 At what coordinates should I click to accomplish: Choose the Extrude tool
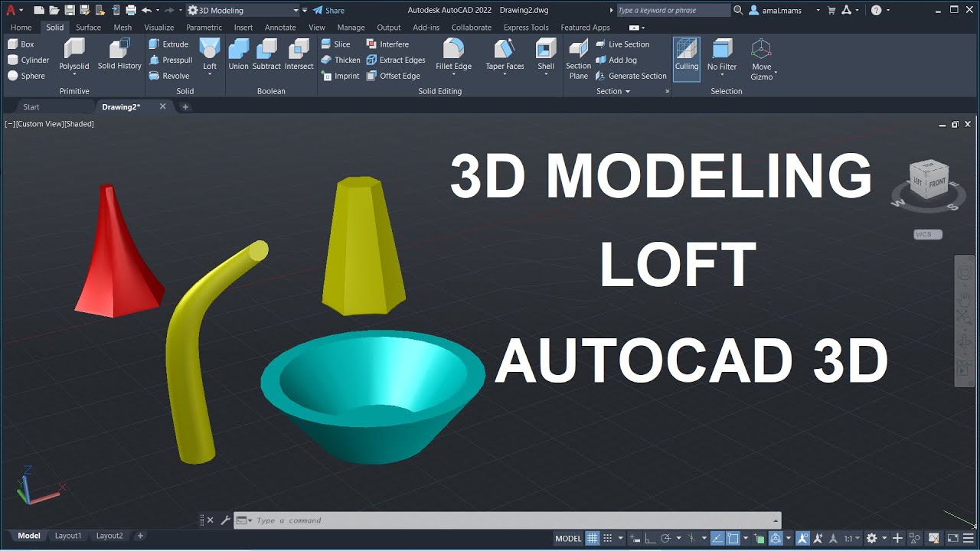tap(168, 44)
